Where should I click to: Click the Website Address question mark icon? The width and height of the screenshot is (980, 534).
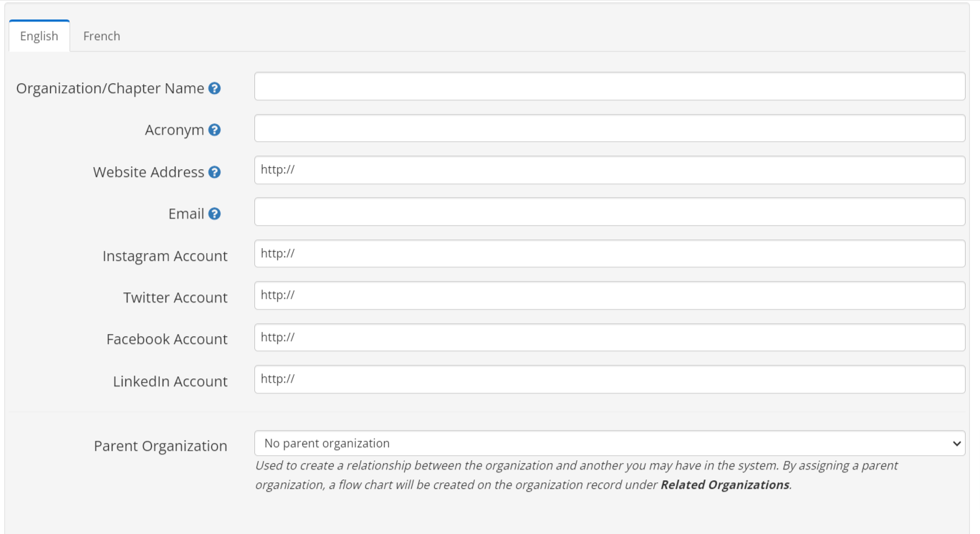[x=216, y=172]
